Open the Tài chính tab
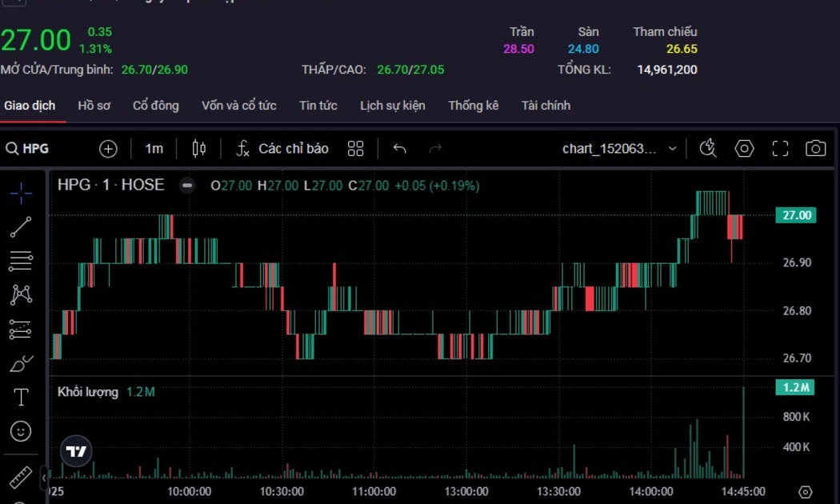The image size is (840, 504). (546, 106)
